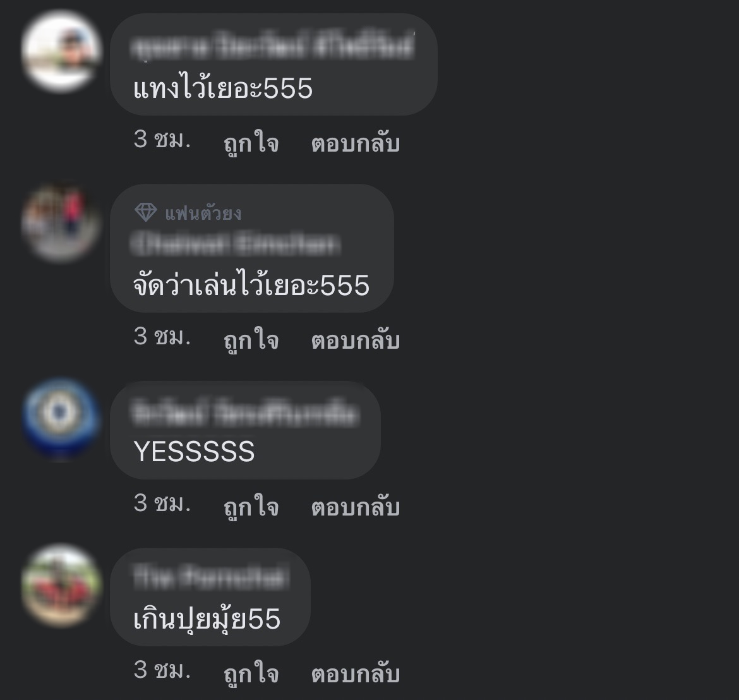Reply to the comment แทงไว้เยอะ555

pos(356,143)
